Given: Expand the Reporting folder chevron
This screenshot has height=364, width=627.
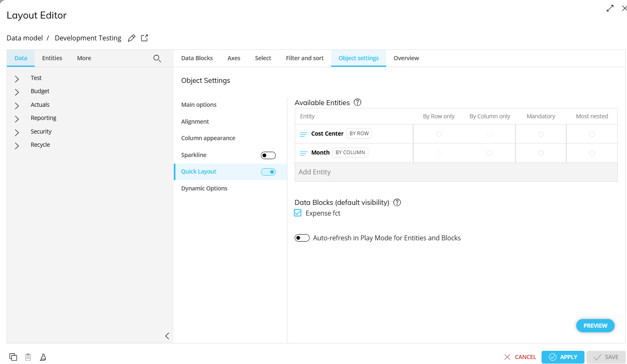Looking at the screenshot, I should (17, 119).
